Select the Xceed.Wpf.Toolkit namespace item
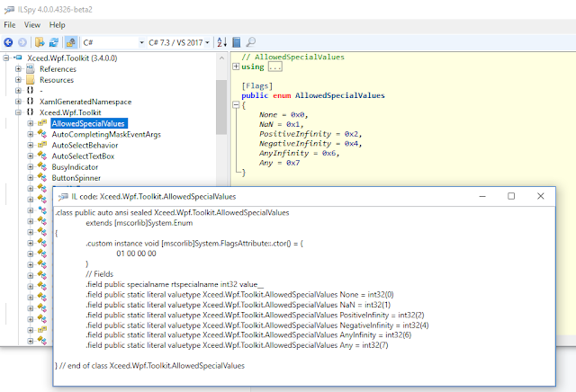The image size is (576, 392). [x=70, y=112]
